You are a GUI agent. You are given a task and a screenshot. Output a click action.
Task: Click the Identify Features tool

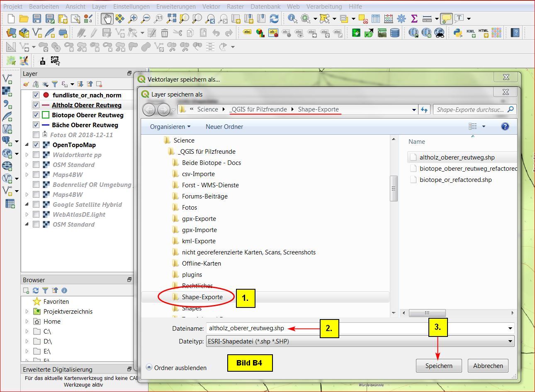tap(292, 19)
